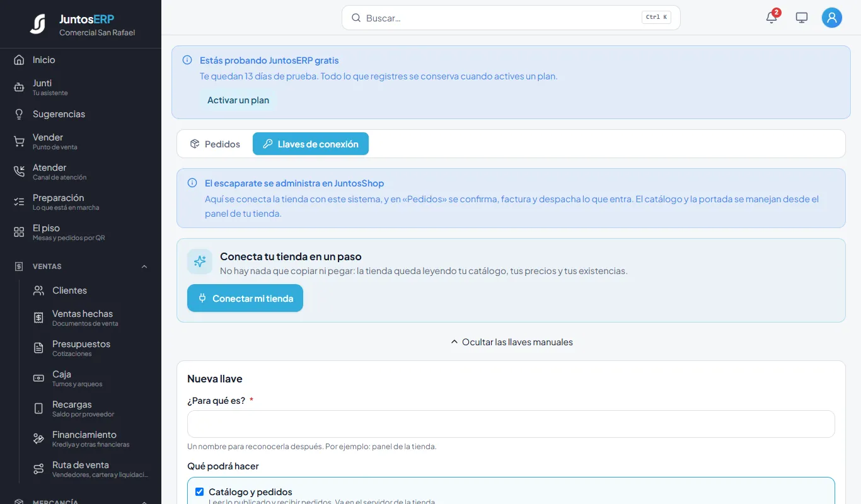Click the Sugerencias lightbulb icon
The width and height of the screenshot is (861, 504).
tap(19, 114)
